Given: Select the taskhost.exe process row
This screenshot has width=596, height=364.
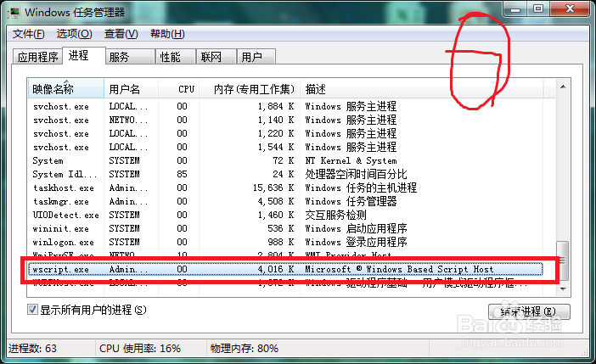Looking at the screenshot, I should coord(285,188).
